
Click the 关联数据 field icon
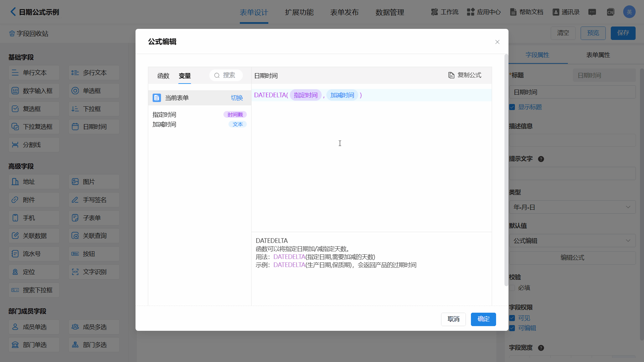(15, 236)
